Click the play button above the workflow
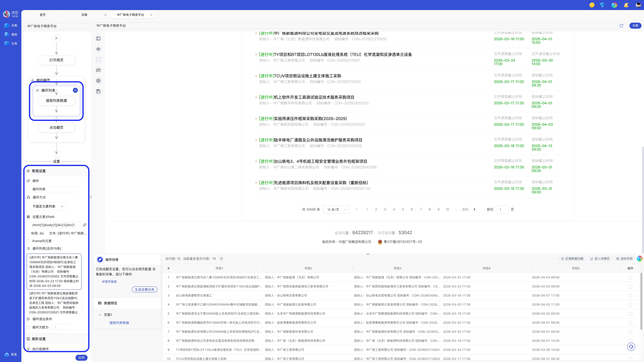Image resolution: width=644 pixels, height=362 pixels. point(56,38)
